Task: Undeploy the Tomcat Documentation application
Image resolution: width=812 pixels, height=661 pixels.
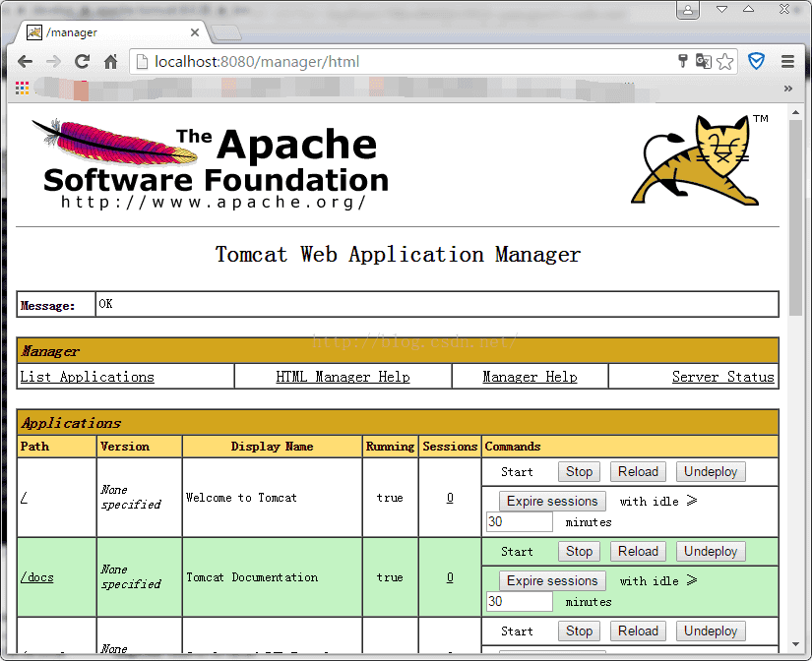Action: pos(711,551)
